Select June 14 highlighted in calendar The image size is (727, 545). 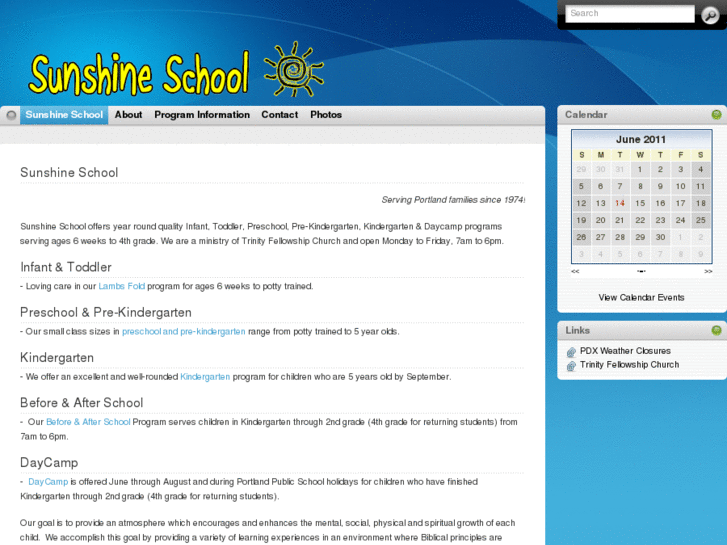pyautogui.click(x=620, y=203)
